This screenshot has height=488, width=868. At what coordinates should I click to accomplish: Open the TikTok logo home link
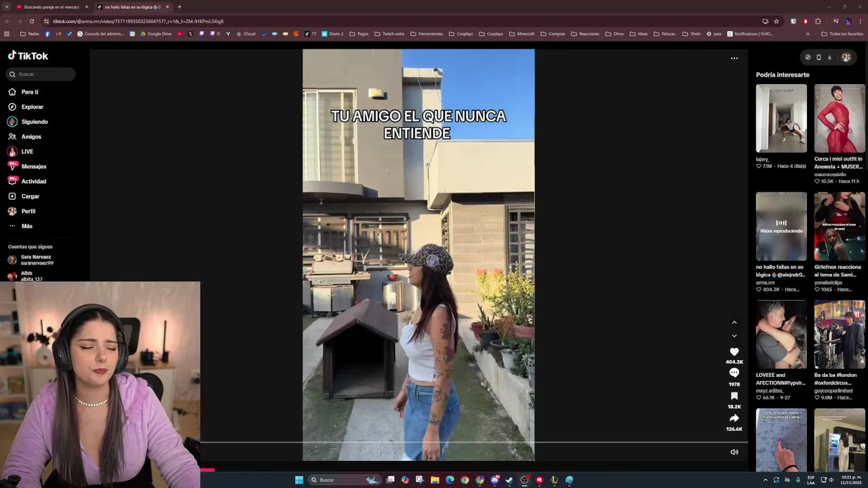[x=28, y=56]
